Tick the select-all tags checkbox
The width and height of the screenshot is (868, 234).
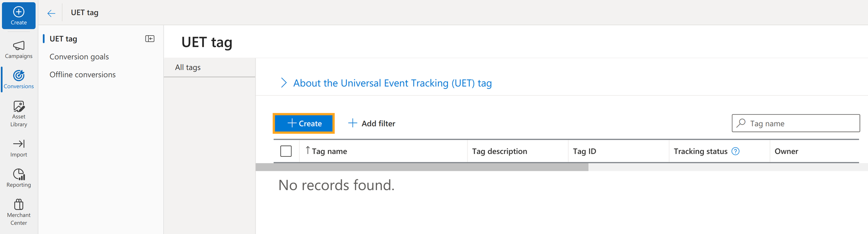pyautogui.click(x=286, y=151)
